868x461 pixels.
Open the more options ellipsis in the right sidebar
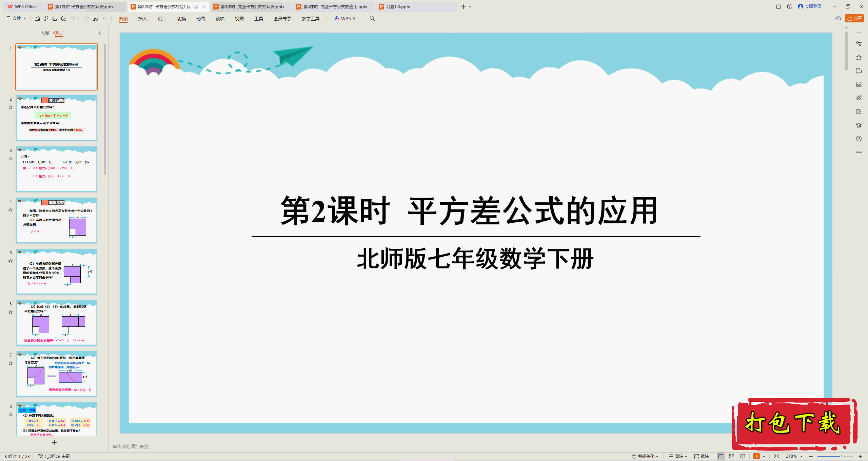(x=859, y=152)
